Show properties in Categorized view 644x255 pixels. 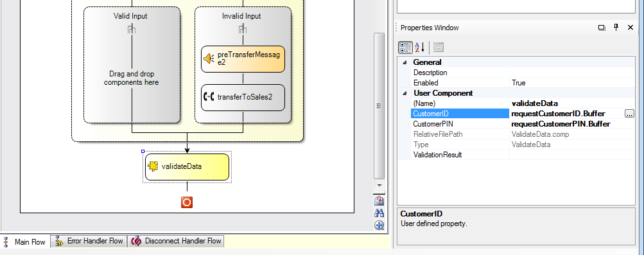click(x=405, y=48)
